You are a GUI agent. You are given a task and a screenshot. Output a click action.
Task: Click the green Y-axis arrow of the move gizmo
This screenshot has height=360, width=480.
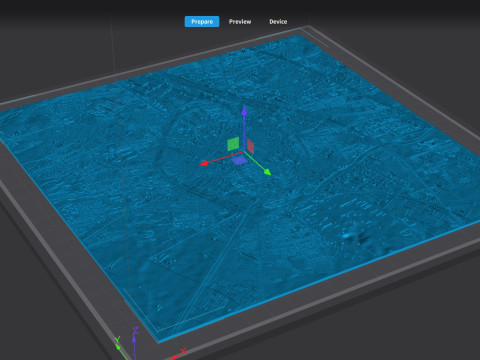pyautogui.click(x=267, y=172)
